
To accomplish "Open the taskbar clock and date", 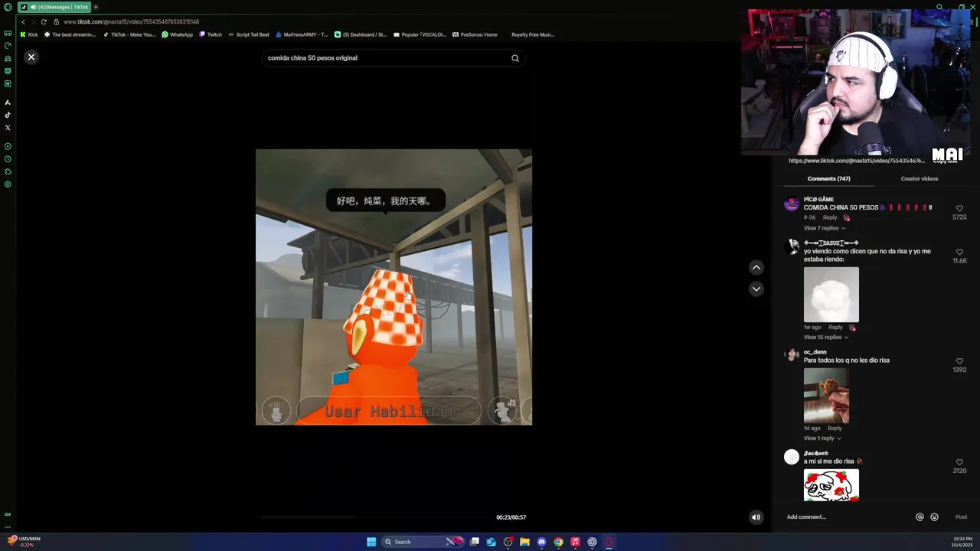I will click(962, 542).
